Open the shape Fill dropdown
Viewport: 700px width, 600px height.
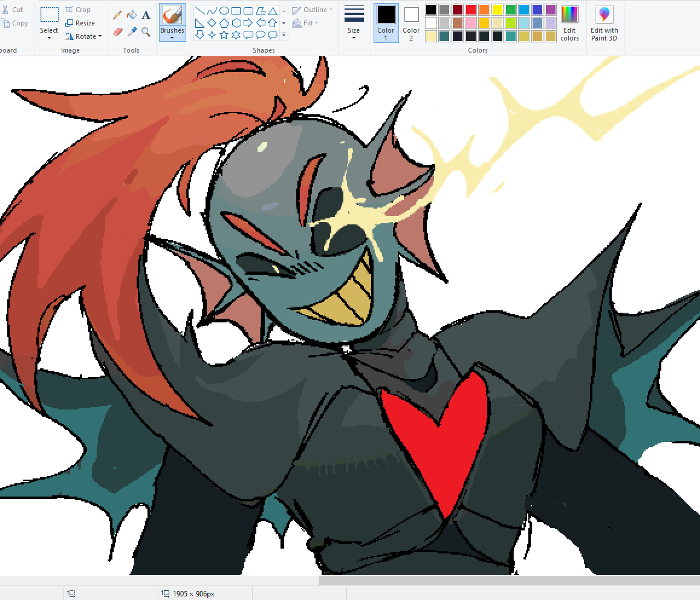coord(305,23)
